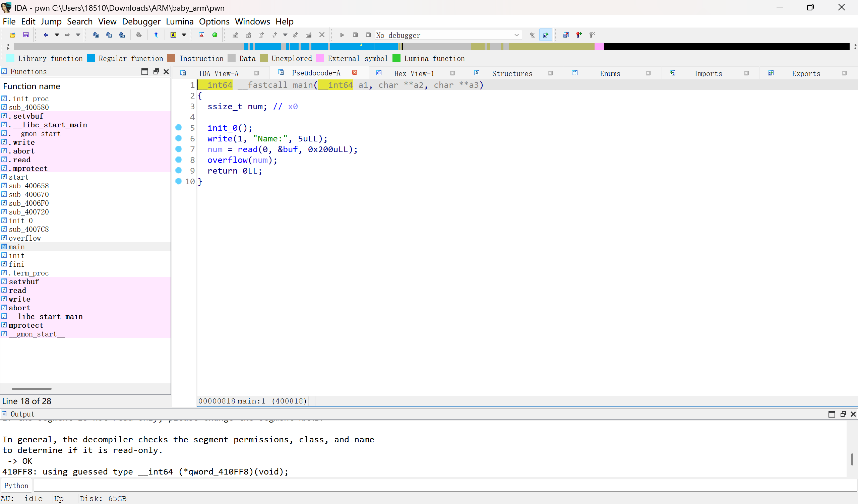Jump forward with the right arrow icon
This screenshot has width=858, height=504.
point(67,35)
